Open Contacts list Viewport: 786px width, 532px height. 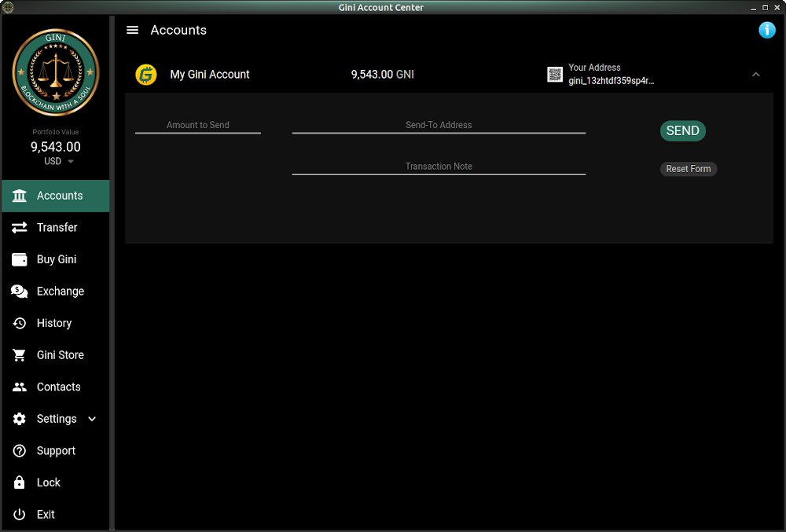coord(56,387)
